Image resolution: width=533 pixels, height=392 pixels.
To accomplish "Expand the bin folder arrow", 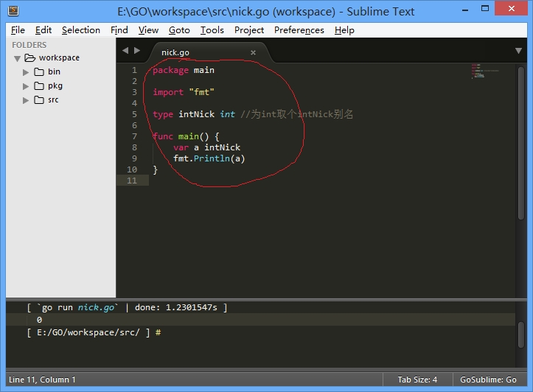I will [x=26, y=72].
